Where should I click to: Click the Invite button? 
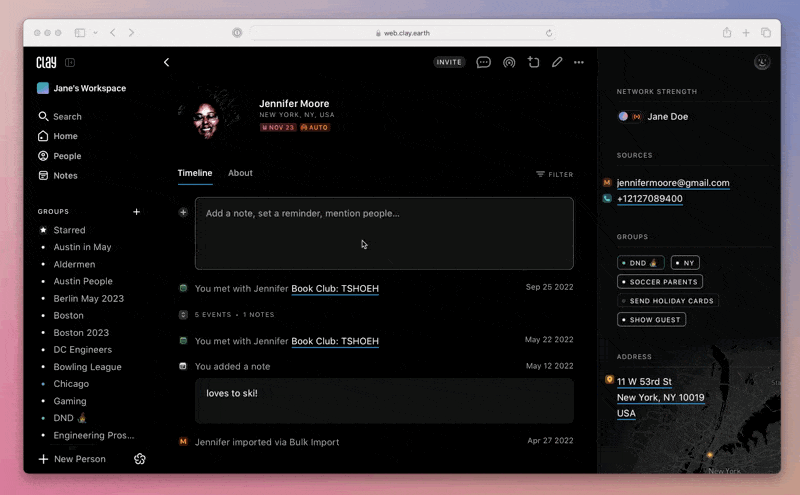coord(449,62)
